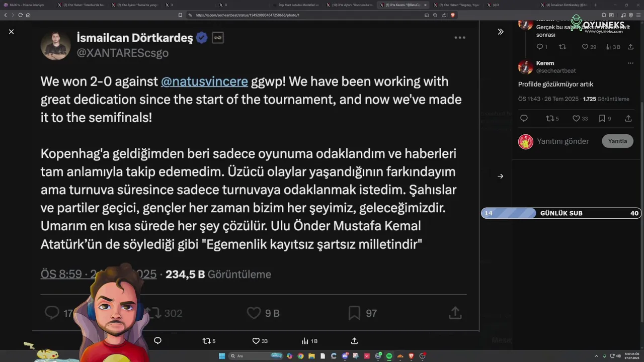644x362 pixels.
Task: Click the blue verified badge
Action: [202, 38]
